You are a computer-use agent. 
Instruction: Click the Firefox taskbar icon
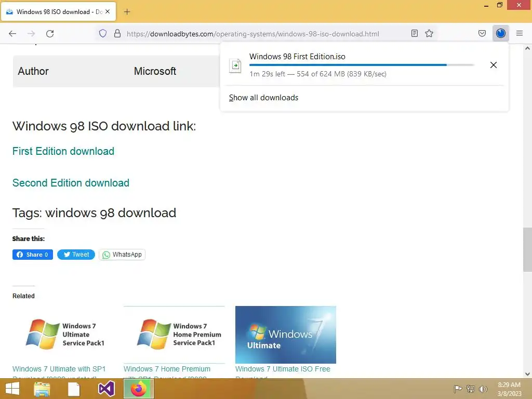[139, 389]
